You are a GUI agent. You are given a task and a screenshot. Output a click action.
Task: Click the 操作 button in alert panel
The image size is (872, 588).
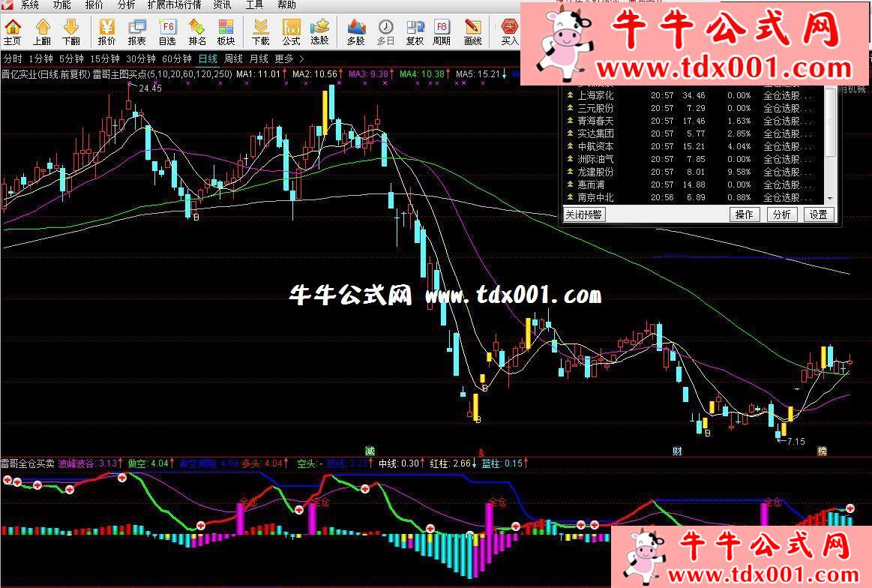pos(744,214)
